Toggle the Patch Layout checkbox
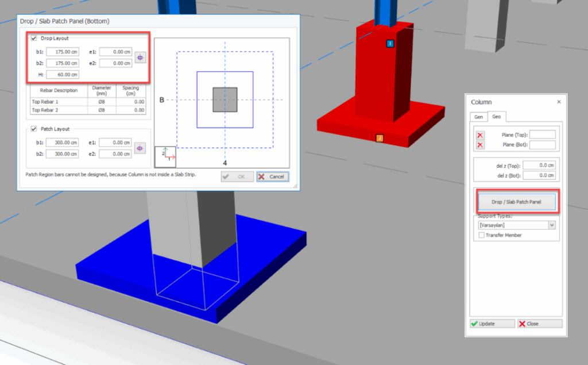 click(x=34, y=129)
